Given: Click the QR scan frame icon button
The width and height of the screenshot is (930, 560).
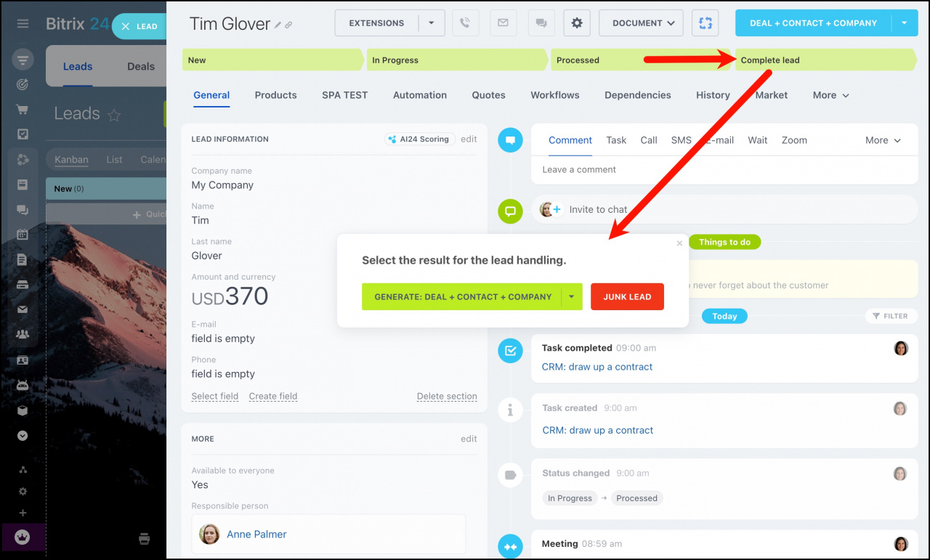Looking at the screenshot, I should (705, 23).
